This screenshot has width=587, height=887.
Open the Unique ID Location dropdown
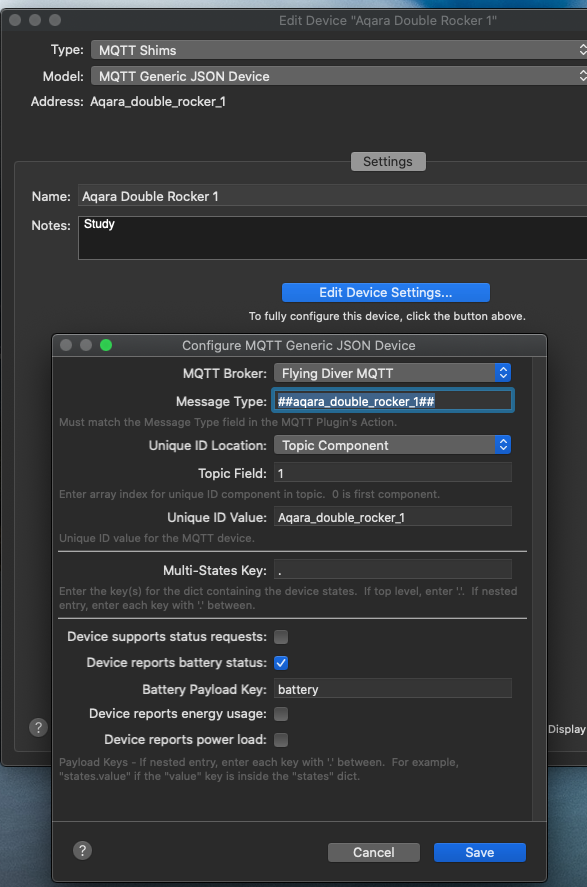point(392,445)
